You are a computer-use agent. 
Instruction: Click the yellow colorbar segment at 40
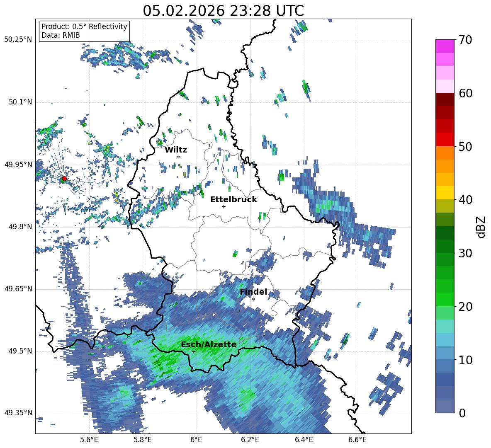445,193
